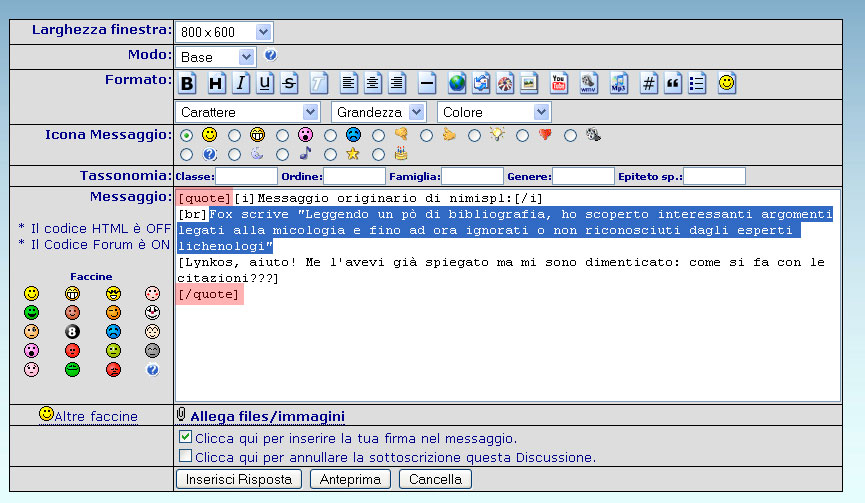This screenshot has height=503, width=865.
Task: Apply Underline formatting
Action: (x=265, y=83)
